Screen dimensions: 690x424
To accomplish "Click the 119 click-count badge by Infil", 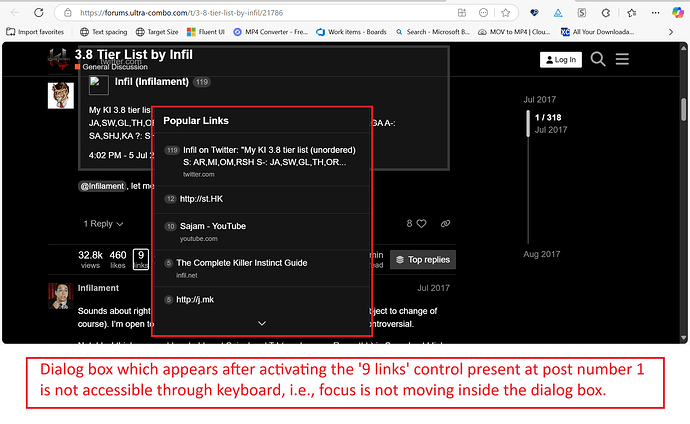I will pyautogui.click(x=202, y=82).
